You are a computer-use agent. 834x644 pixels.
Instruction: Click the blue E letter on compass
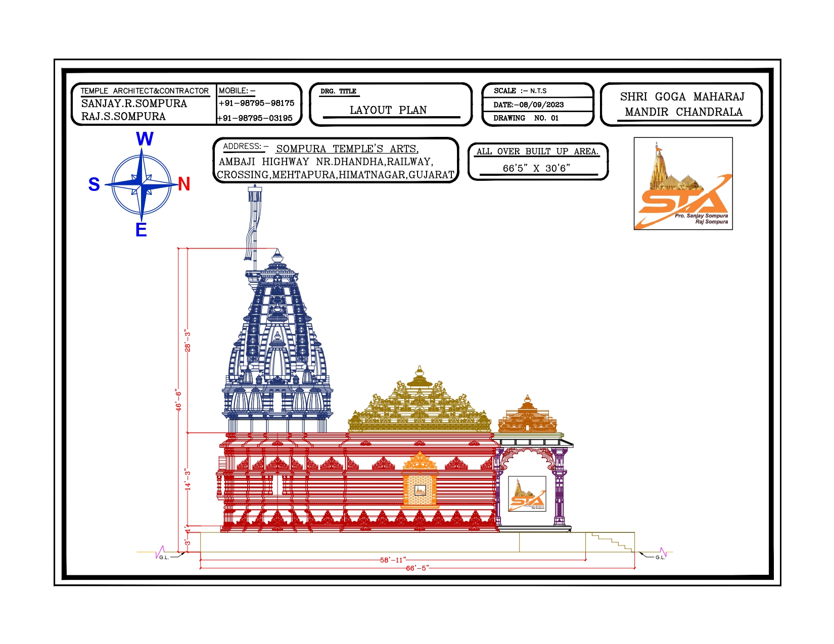141,230
